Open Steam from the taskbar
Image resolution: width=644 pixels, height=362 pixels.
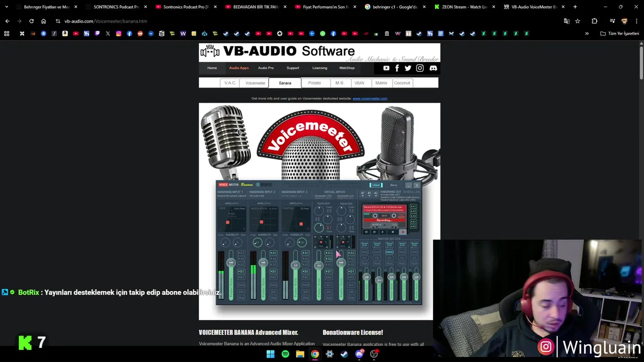[x=344, y=354]
